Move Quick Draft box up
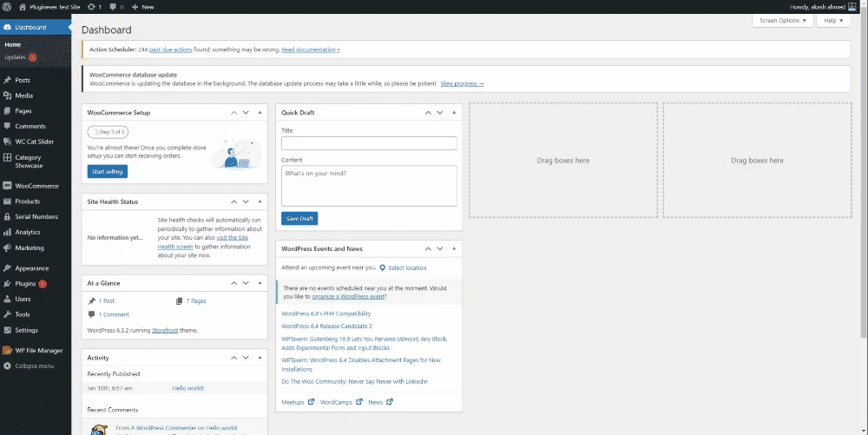868x435 pixels. pyautogui.click(x=428, y=112)
